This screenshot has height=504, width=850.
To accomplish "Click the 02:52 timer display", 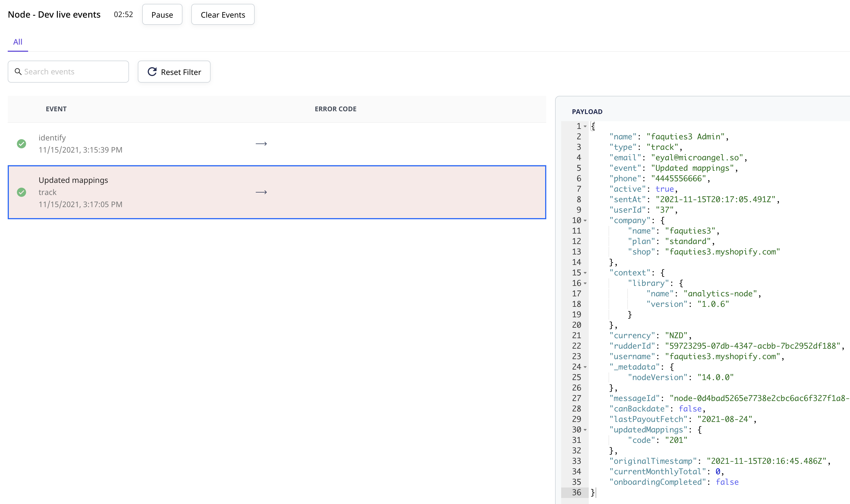I will [x=123, y=15].
